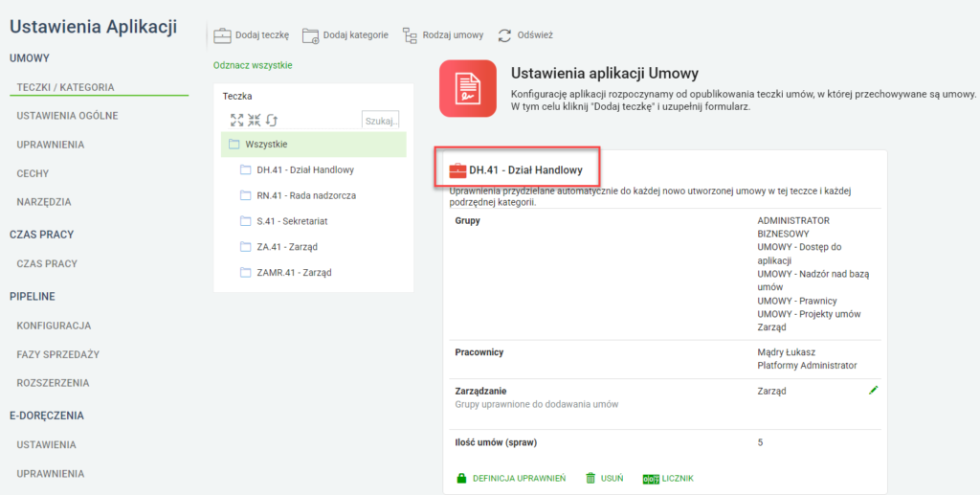Expand all tree nodes icon
This screenshot has width=980, height=495.
pyautogui.click(x=237, y=120)
